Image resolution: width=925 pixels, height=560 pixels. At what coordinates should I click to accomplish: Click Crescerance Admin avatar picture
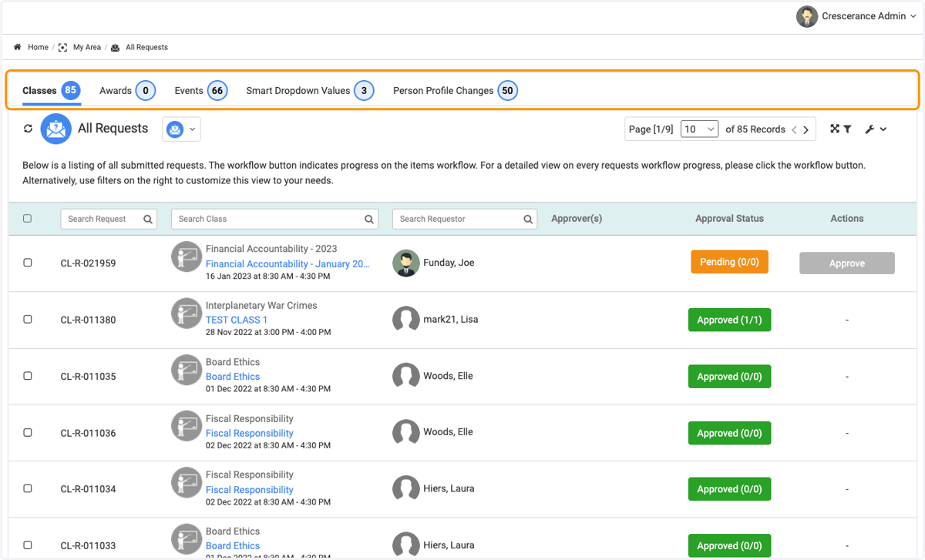coord(807,16)
